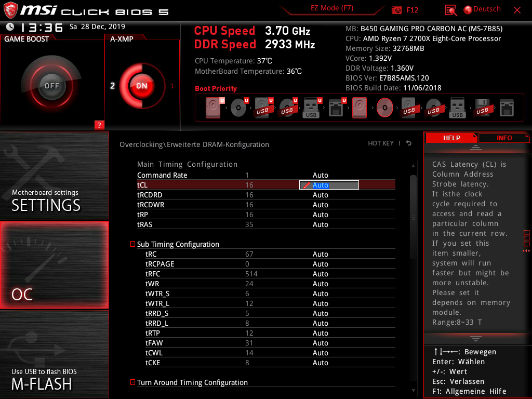Select A-XMP profile 2
Image resolution: width=532 pixels, height=399 pixels.
tap(112, 86)
